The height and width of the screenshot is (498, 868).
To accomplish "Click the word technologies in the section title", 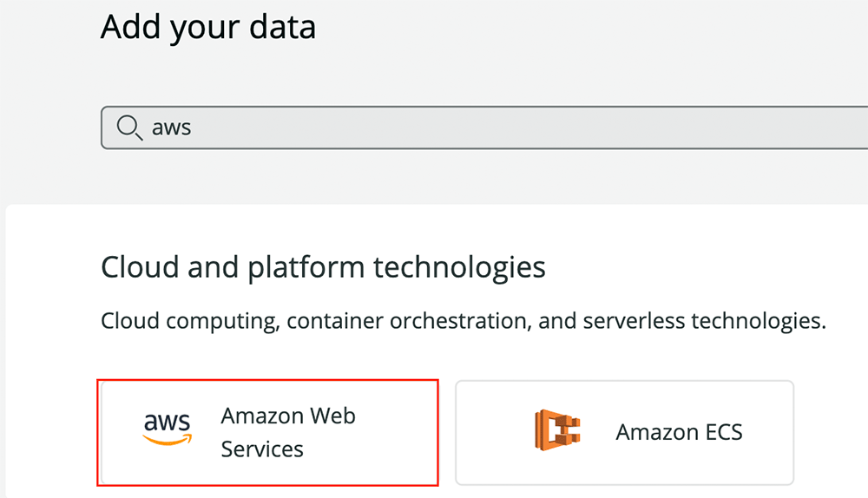I will [459, 268].
